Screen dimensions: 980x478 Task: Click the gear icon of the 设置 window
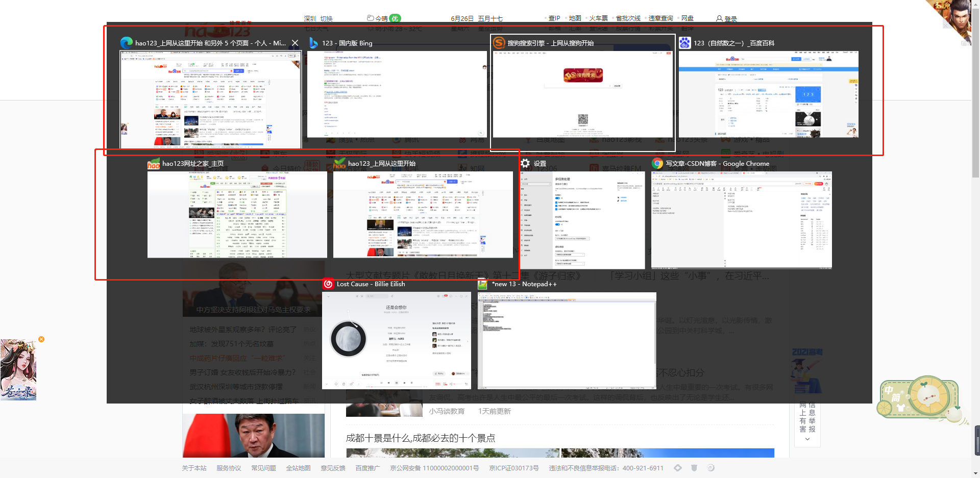[x=525, y=163]
